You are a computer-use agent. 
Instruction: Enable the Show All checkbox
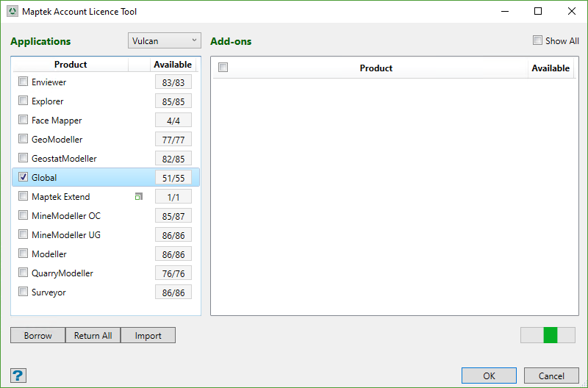[x=537, y=40]
